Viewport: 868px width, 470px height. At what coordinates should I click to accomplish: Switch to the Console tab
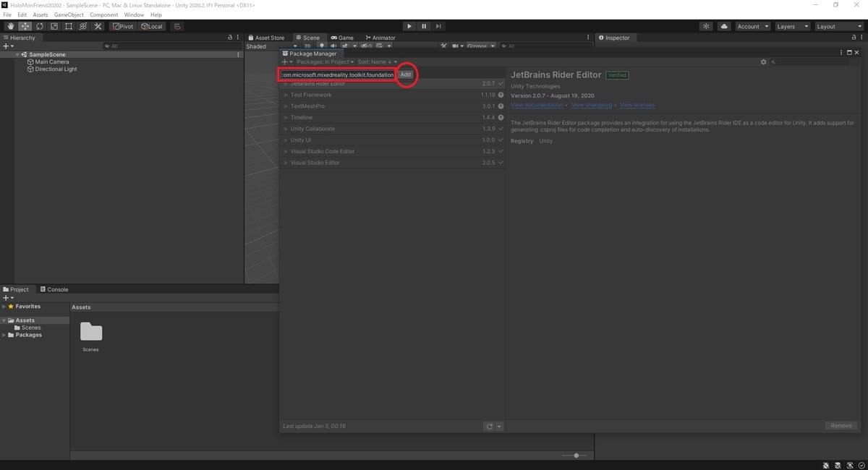tap(54, 289)
